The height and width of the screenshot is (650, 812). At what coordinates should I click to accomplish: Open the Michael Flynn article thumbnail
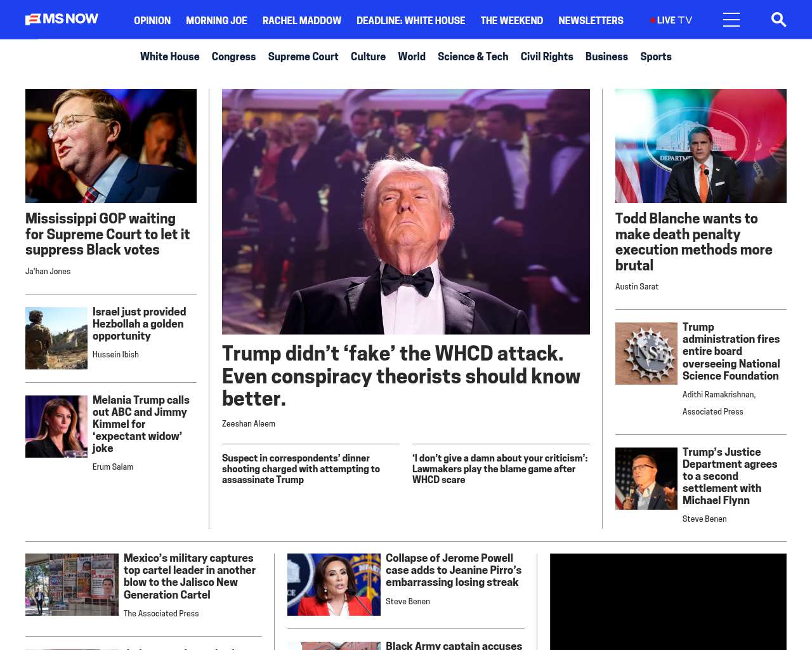click(646, 479)
